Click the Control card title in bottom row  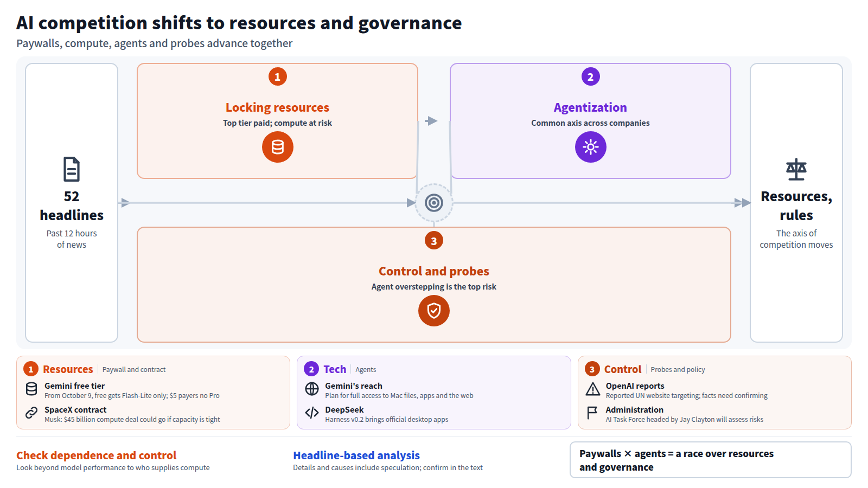click(x=623, y=369)
